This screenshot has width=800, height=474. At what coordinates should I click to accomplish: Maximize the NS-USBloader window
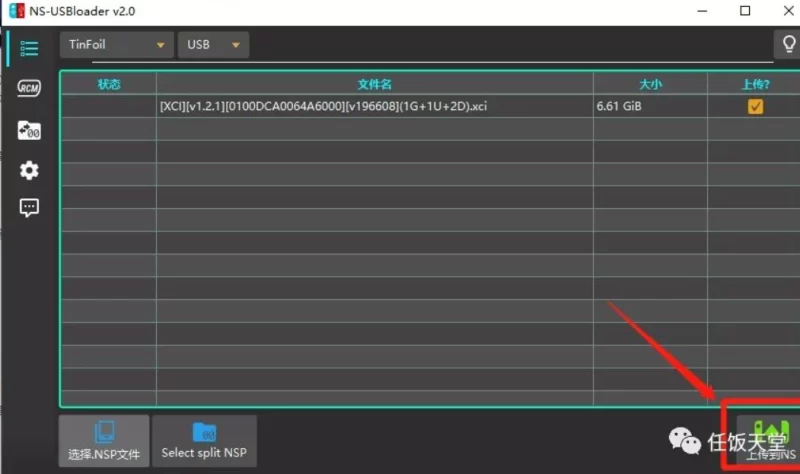point(745,11)
